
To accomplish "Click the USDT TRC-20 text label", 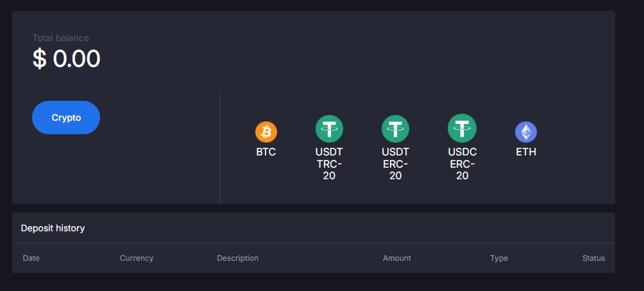I will (x=329, y=164).
